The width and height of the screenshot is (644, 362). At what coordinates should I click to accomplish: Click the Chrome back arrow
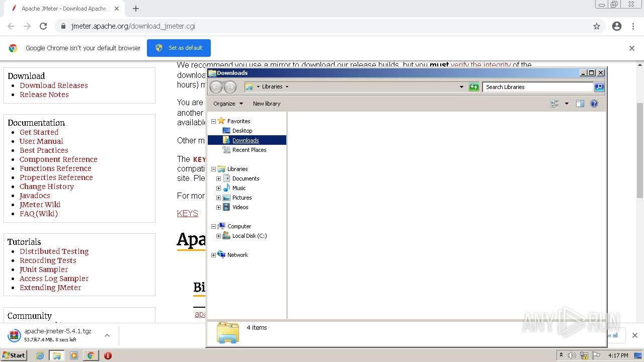pyautogui.click(x=11, y=26)
